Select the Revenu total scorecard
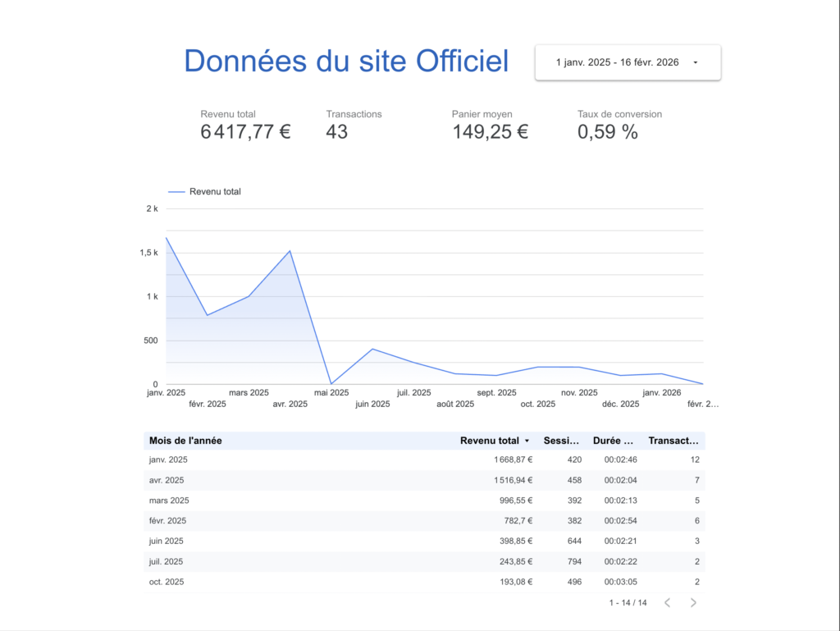Screen dimensions: 840x631 [x=245, y=125]
